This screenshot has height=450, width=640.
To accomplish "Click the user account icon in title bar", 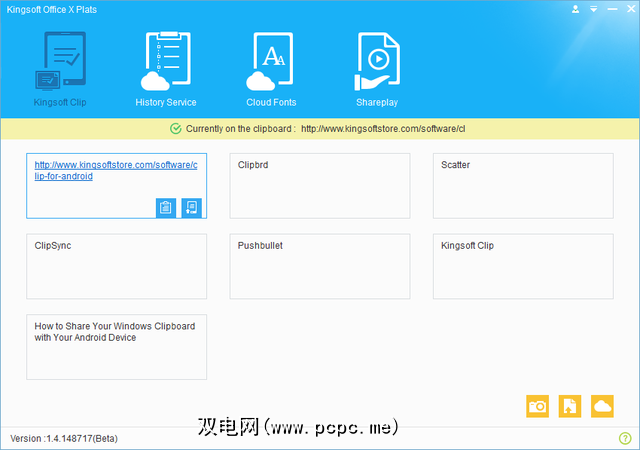I will 576,9.
